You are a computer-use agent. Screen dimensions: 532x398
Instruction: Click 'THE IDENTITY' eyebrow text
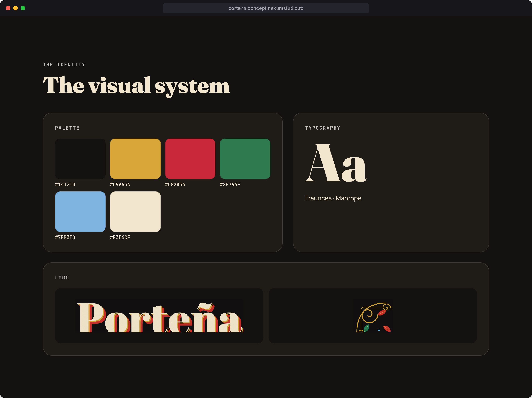64,65
